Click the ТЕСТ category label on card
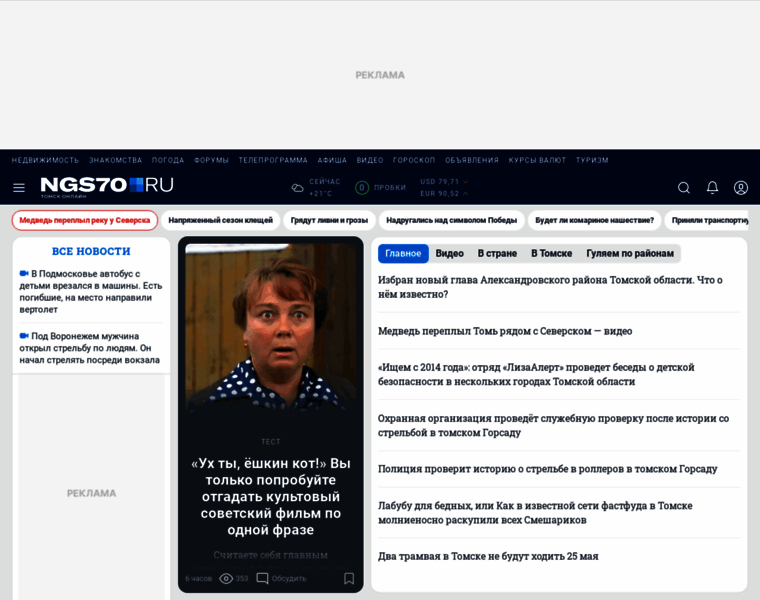Image resolution: width=760 pixels, height=600 pixels. 270,442
